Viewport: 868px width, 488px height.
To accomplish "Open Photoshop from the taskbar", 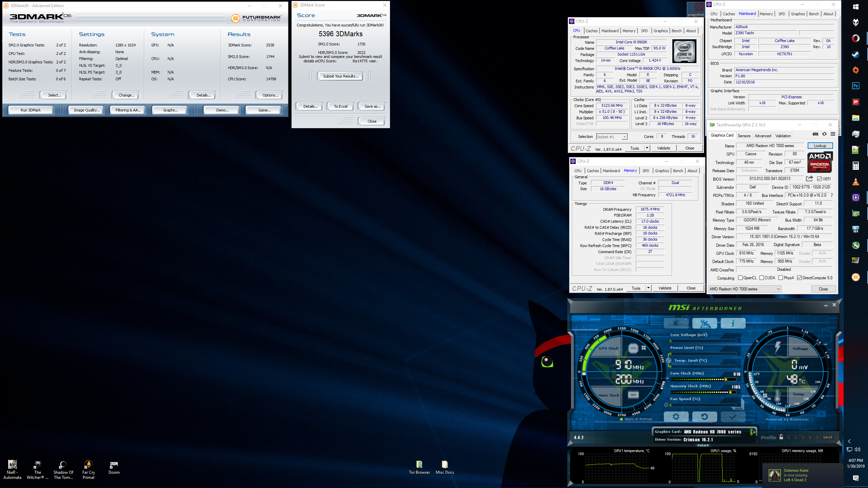I will point(855,86).
